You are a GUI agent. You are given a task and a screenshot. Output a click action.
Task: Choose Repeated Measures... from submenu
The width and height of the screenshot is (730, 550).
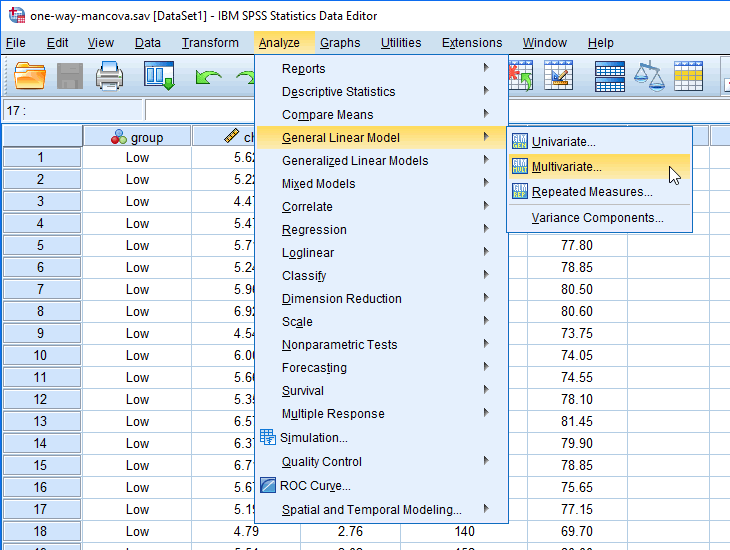pos(599,191)
